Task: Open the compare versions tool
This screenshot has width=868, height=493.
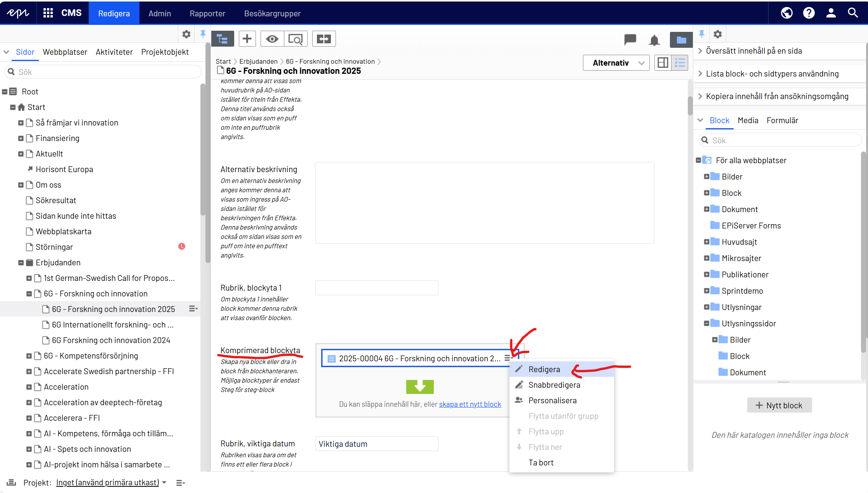Action: [324, 39]
